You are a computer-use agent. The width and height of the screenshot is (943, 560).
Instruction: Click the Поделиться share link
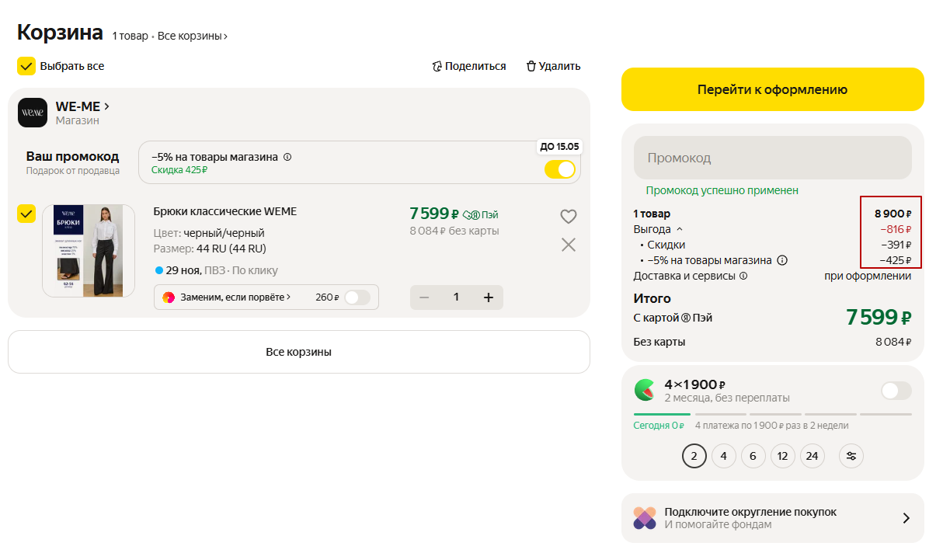point(469,66)
